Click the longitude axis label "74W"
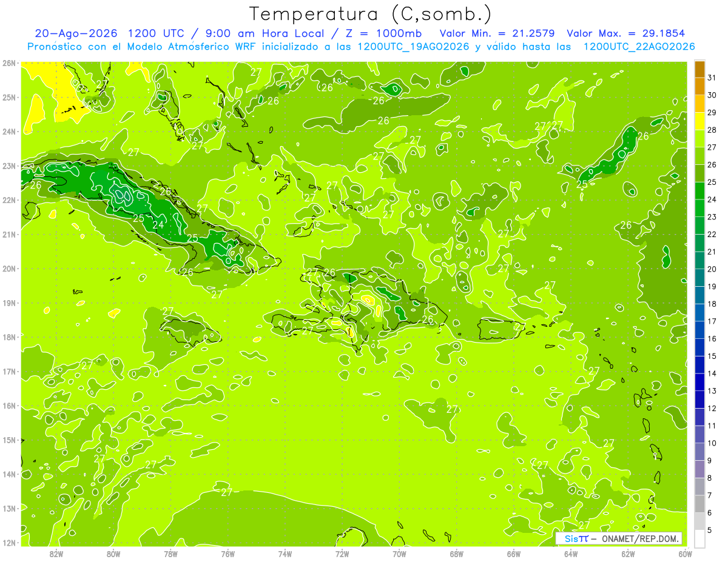The height and width of the screenshot is (562, 728). [285, 554]
